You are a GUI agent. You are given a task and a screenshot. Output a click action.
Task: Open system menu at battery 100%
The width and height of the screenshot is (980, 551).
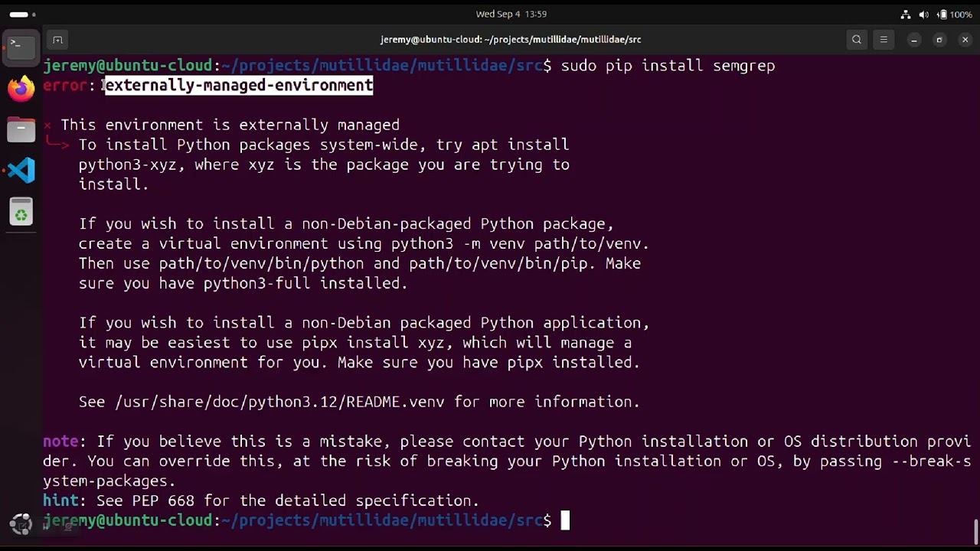[x=955, y=14]
